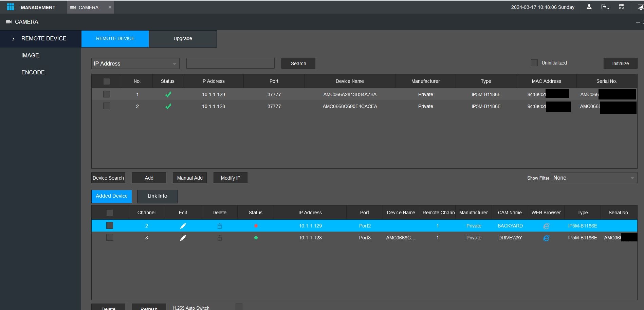Click the Delete button at bottom
This screenshot has height=310, width=644.
[x=108, y=307]
